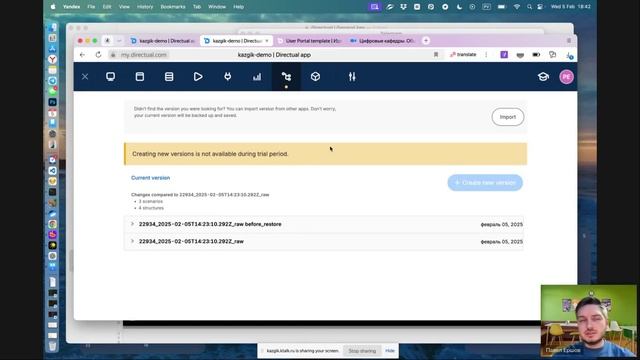Open the History menu
640x360 pixels.
(x=144, y=7)
